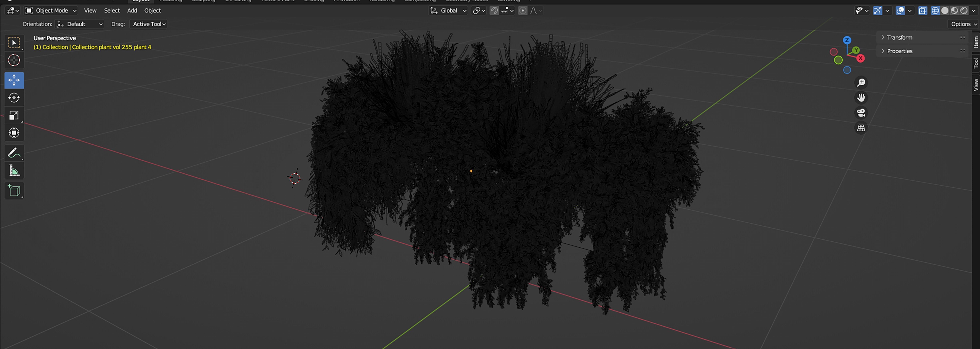Image resolution: width=980 pixels, height=349 pixels.
Task: Open the Select menu
Action: click(112, 11)
